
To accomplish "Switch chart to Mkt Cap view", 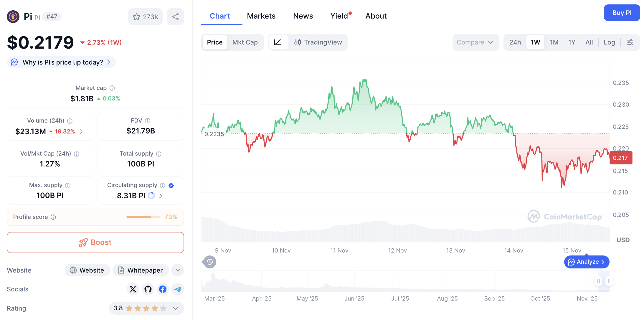I will point(245,42).
